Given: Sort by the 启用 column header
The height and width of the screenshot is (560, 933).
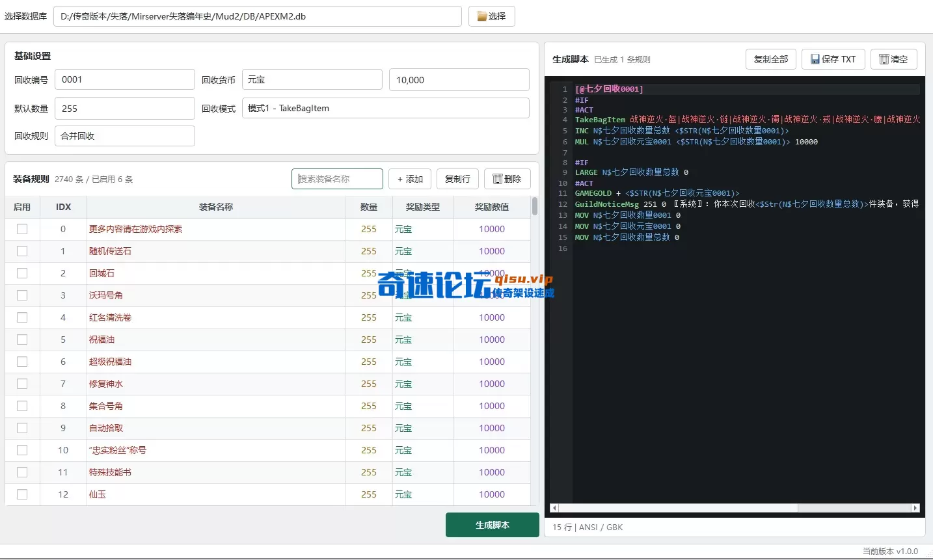Looking at the screenshot, I should pos(22,207).
